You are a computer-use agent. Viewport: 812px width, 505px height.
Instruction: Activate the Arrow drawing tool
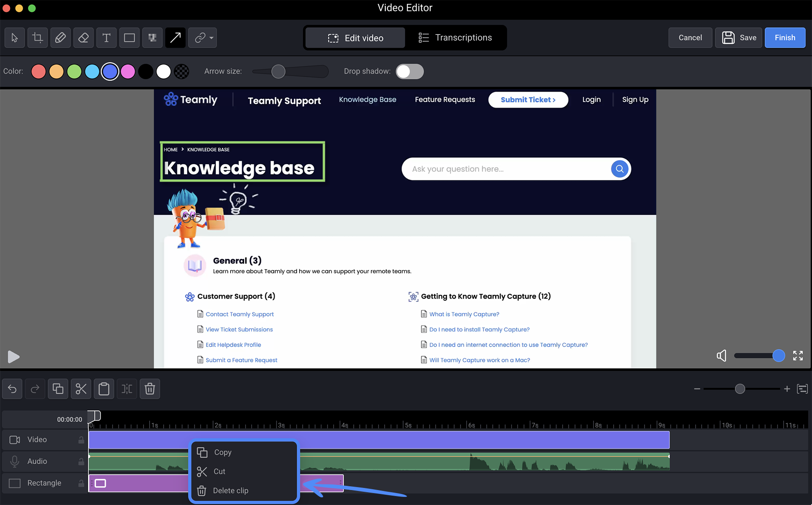175,38
